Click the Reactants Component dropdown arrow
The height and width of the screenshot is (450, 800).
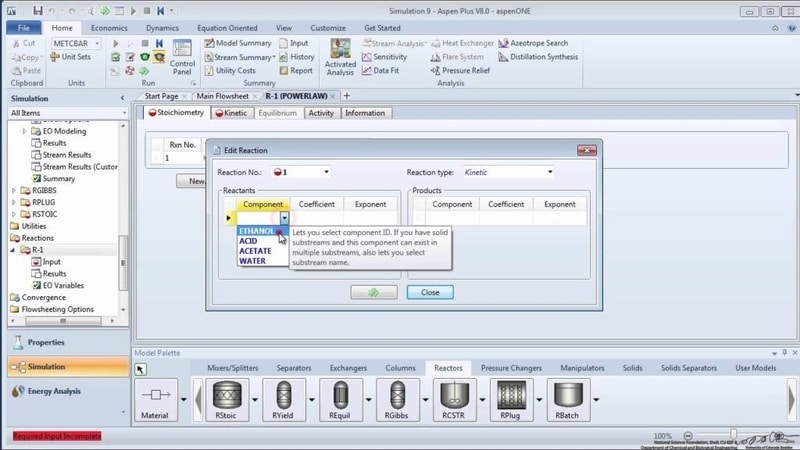point(284,218)
